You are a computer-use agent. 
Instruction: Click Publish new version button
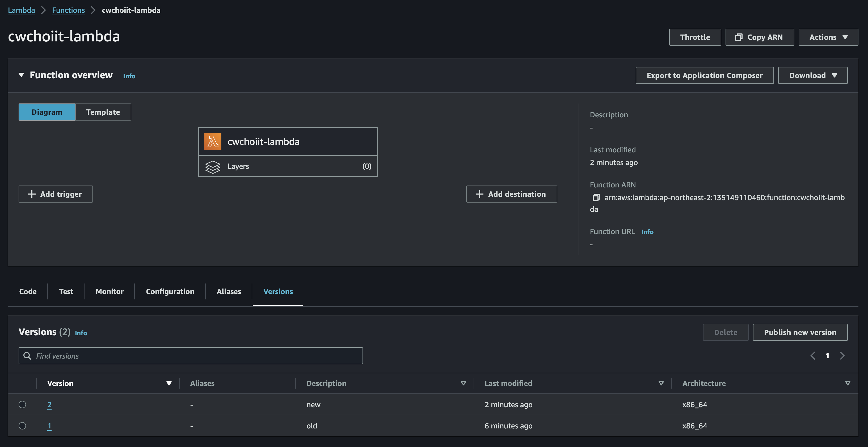pos(800,332)
